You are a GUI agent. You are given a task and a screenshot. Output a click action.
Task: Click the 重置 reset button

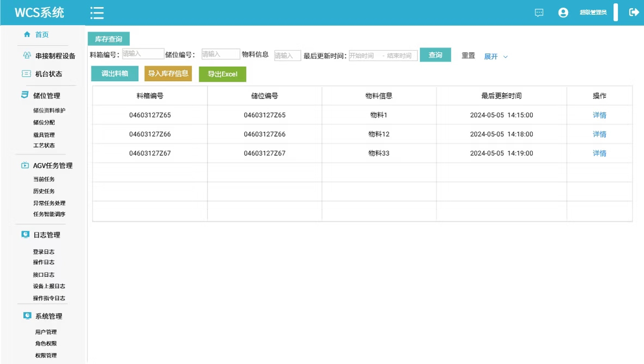(468, 56)
